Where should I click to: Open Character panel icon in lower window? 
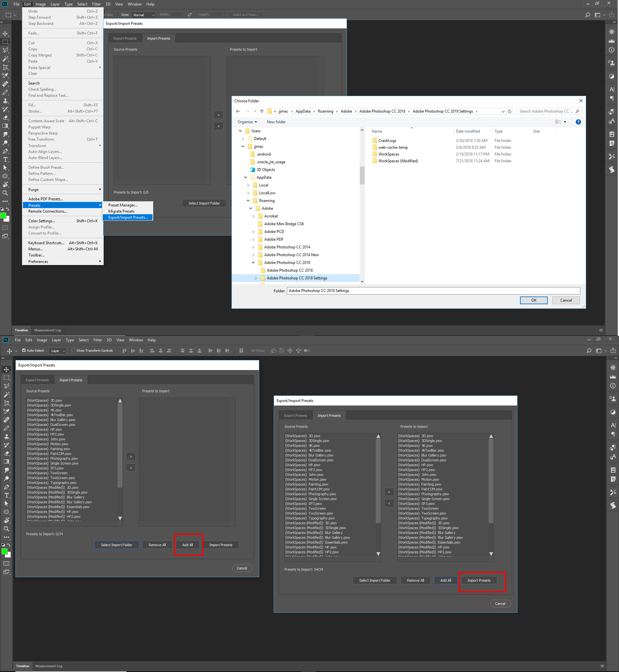[x=613, y=425]
